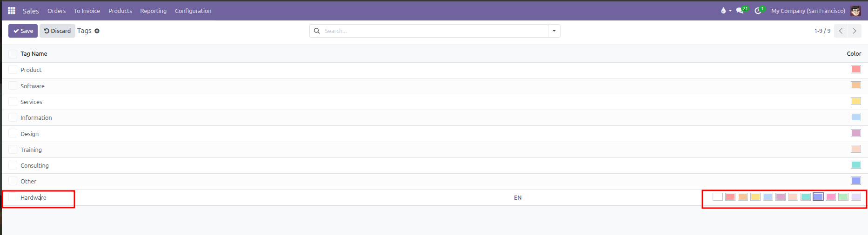Select the Software tag name
Image resolution: width=868 pixels, height=235 pixels.
pyautogui.click(x=33, y=86)
